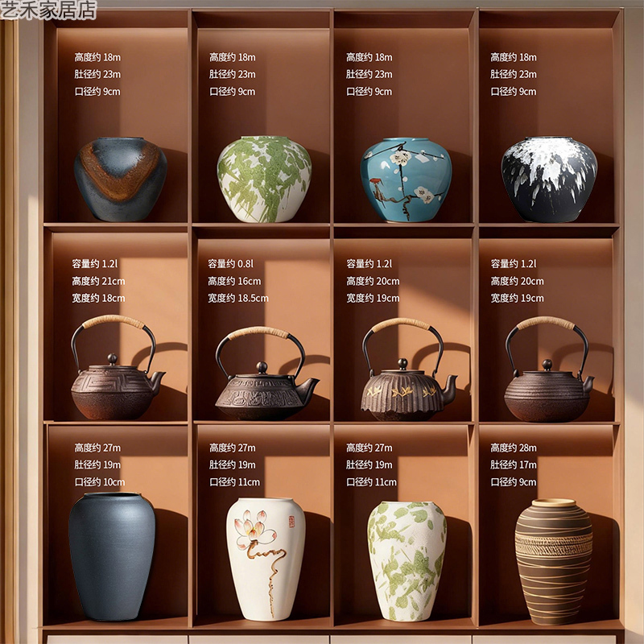
Task: Click the text '高度约 28m'
Action: [514, 448]
